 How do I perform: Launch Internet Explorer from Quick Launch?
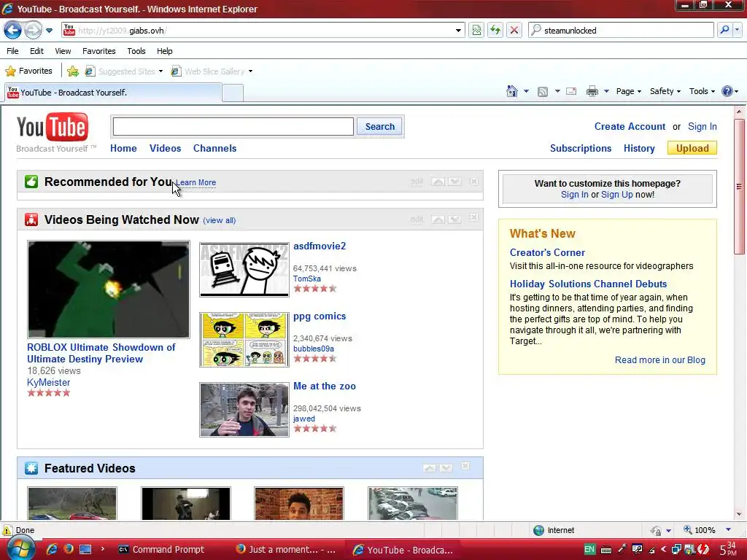52,549
